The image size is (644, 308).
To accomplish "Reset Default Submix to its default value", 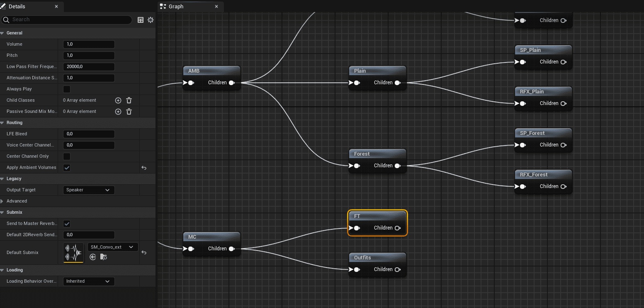I will (144, 252).
